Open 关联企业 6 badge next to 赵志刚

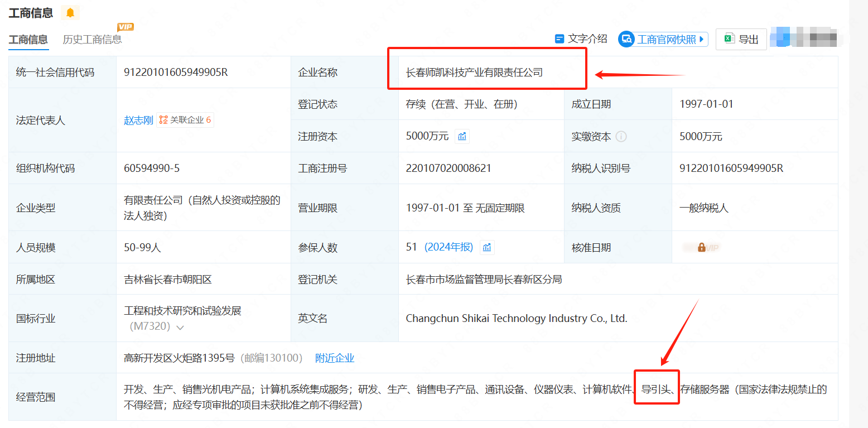(x=185, y=120)
